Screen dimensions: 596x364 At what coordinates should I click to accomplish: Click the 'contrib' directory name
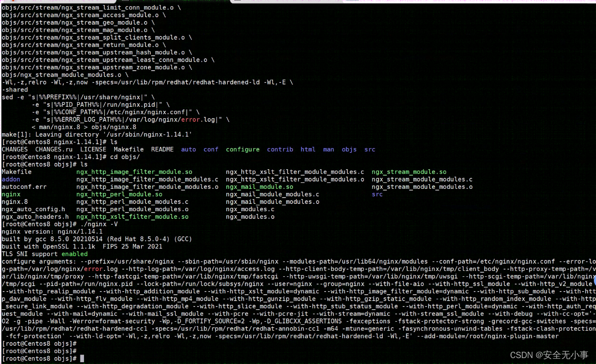(x=280, y=149)
